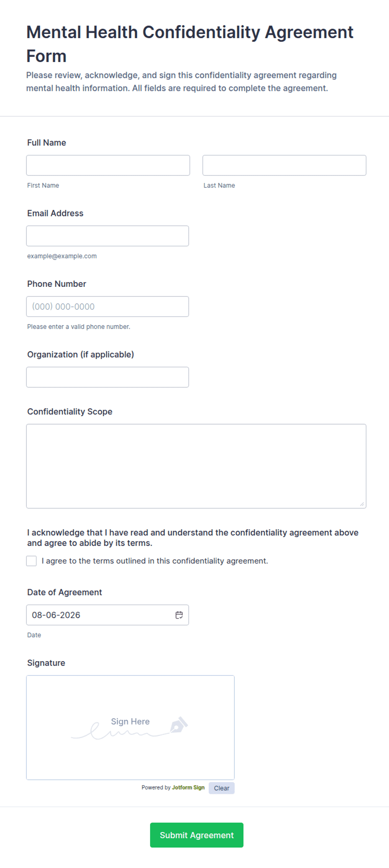Click the Signature label
This screenshot has width=389, height=868.
coord(46,663)
